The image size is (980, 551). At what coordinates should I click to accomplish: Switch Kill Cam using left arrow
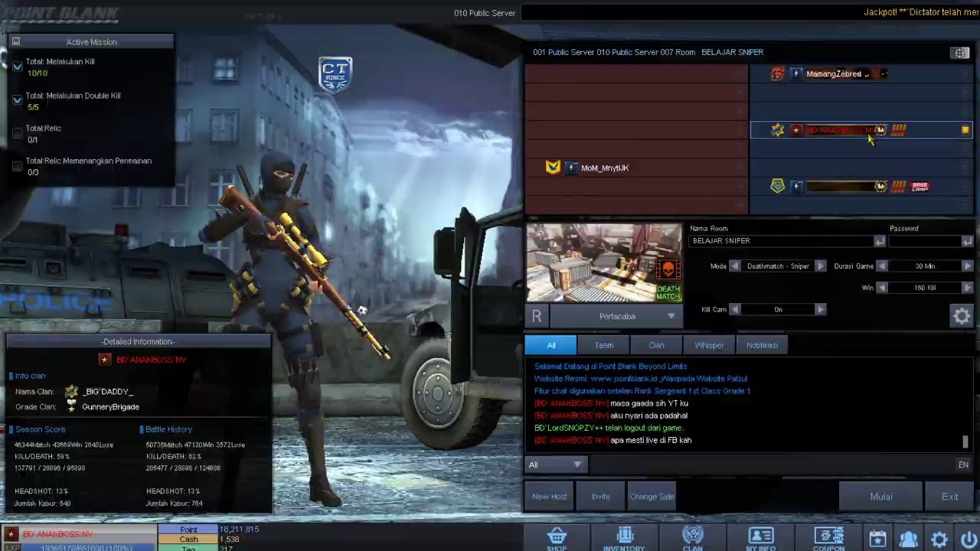click(x=735, y=309)
